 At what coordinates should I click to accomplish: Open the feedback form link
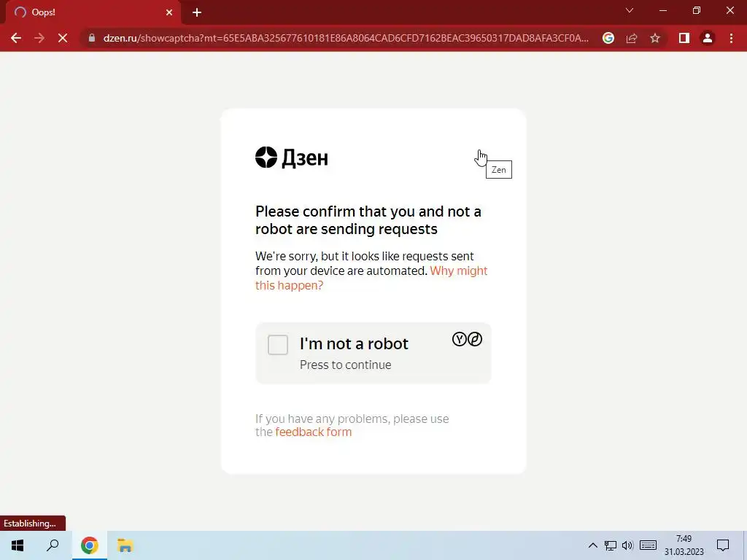[314, 432]
